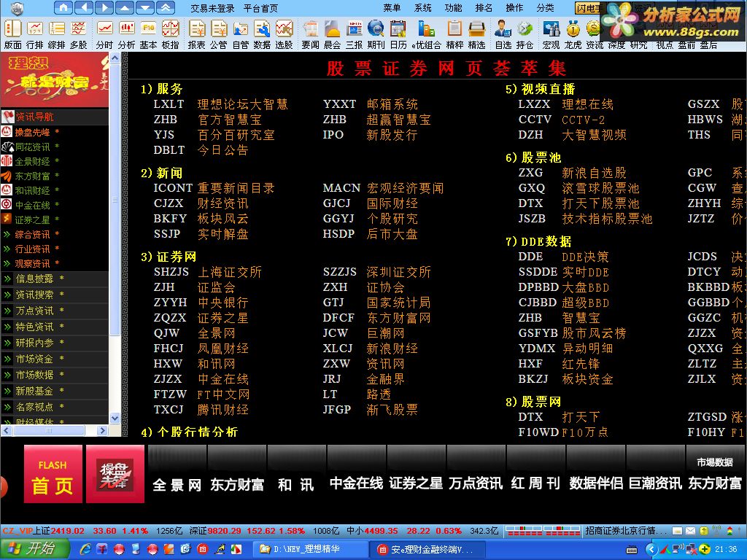Open the 分析 candlestick analysis icon
The width and height of the screenshot is (747, 560).
(x=126, y=34)
